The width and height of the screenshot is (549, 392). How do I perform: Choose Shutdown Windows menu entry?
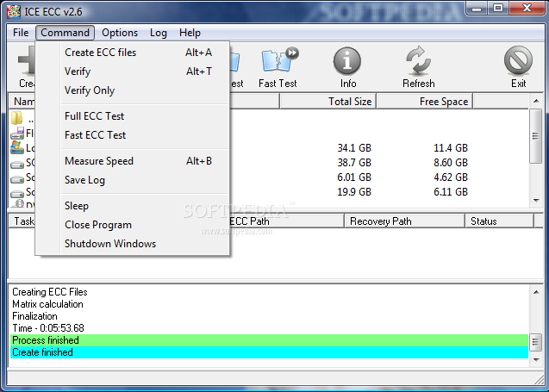coord(133,244)
